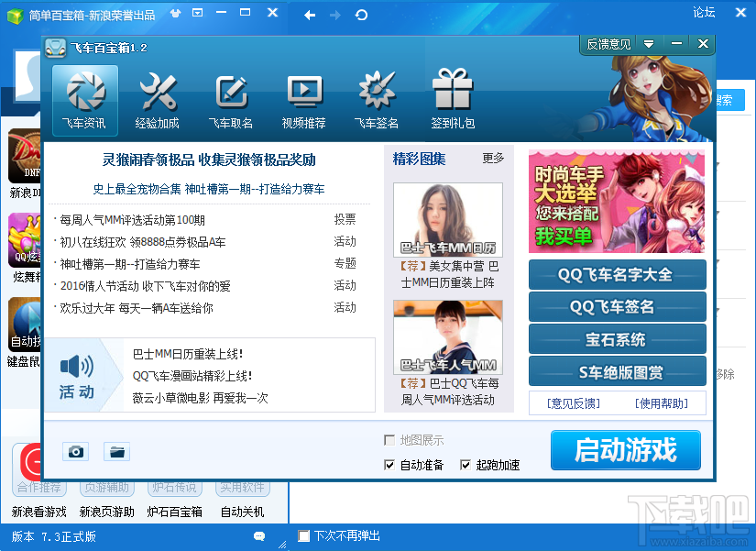Expand dropdown arrow next to 反馈意见

pos(649,44)
